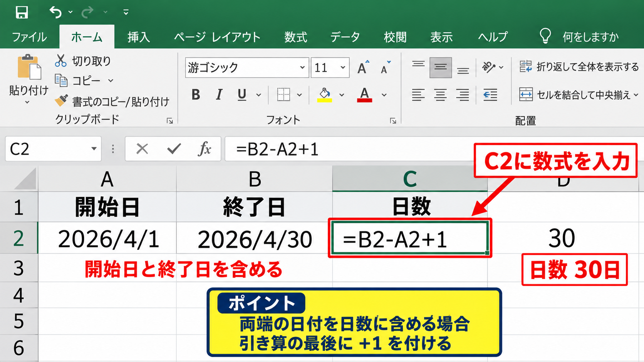Click the コピー button

(78, 81)
